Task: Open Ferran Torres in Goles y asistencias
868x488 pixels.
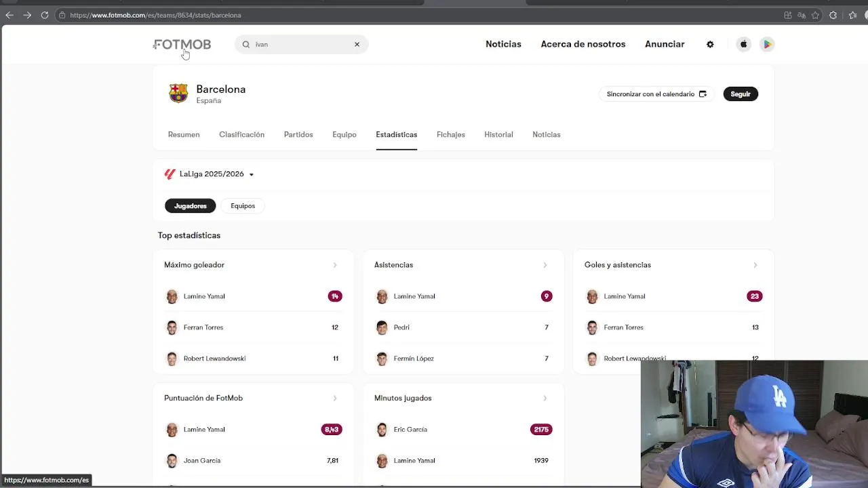Action: point(624,327)
